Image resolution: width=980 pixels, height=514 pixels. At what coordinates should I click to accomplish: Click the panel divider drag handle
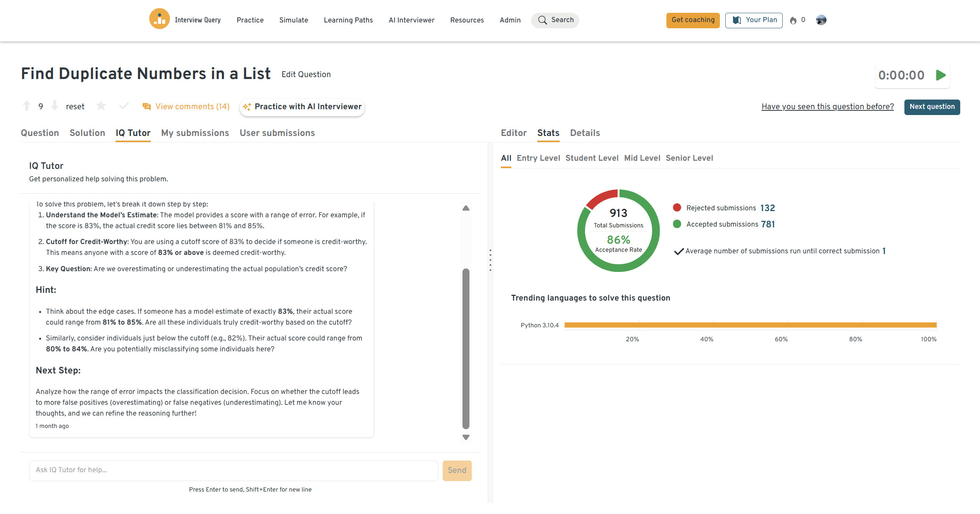click(x=490, y=260)
